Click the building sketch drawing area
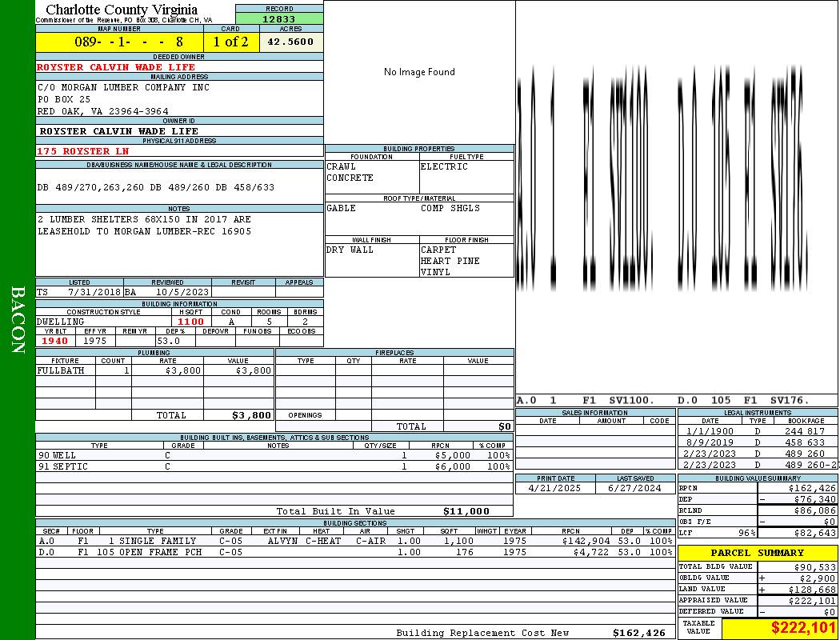 click(x=677, y=197)
